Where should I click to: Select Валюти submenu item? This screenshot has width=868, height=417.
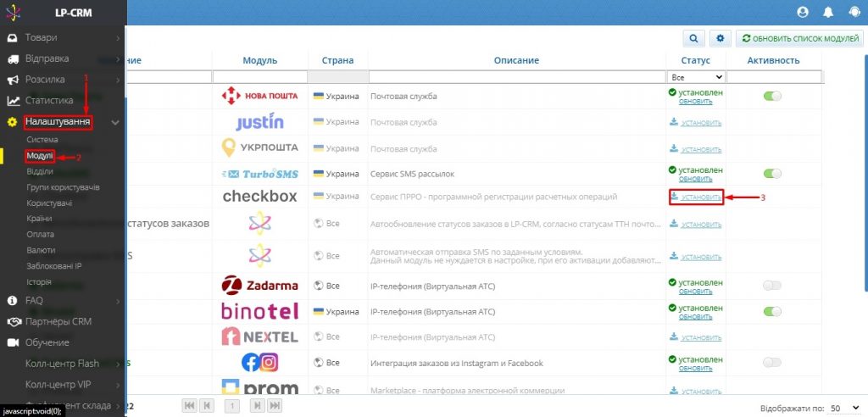pos(41,250)
